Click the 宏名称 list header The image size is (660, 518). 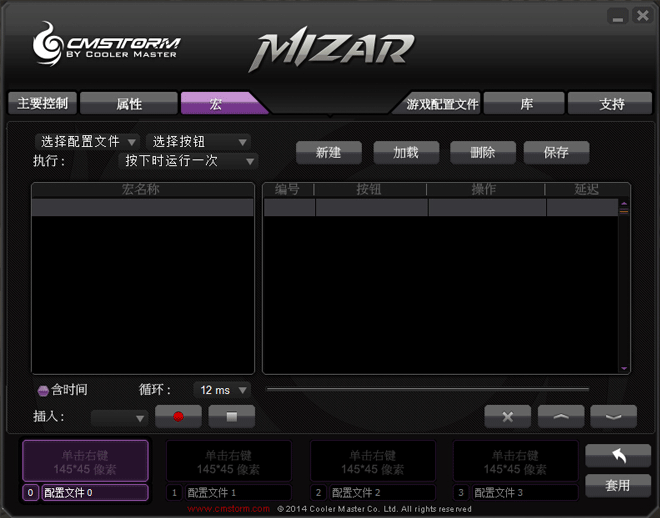[x=143, y=189]
